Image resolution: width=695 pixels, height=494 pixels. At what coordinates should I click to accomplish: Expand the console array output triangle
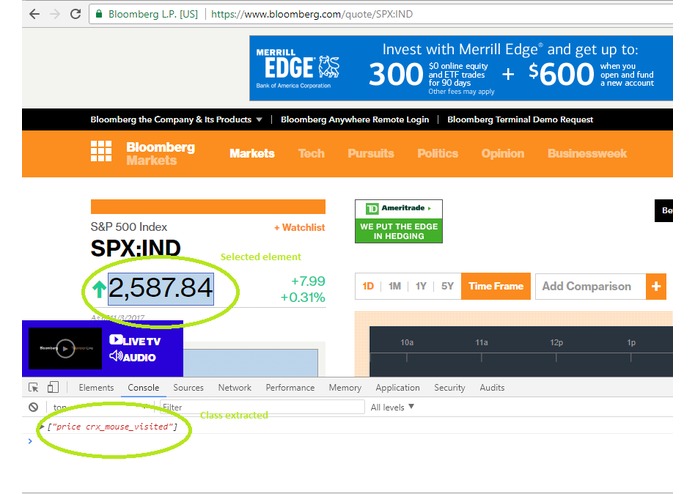click(41, 427)
